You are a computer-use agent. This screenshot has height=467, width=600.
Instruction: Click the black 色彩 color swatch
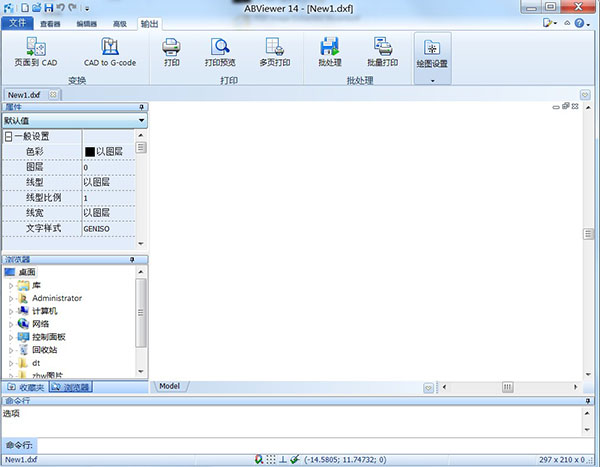[89, 152]
